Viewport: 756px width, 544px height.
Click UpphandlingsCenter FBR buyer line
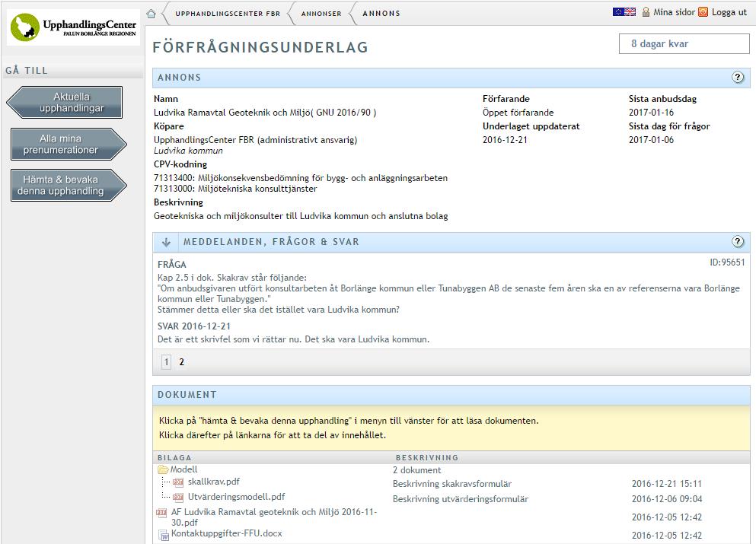[x=256, y=140]
